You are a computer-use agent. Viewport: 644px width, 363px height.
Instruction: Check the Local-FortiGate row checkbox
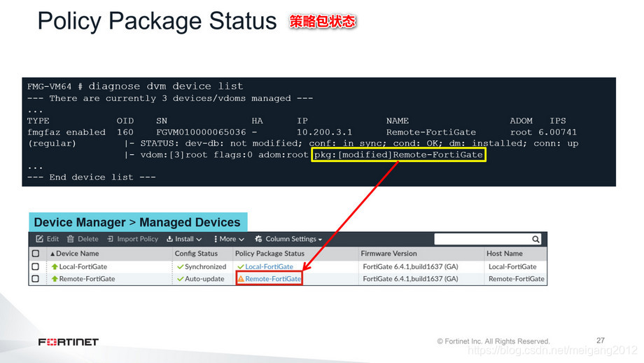[36, 266]
